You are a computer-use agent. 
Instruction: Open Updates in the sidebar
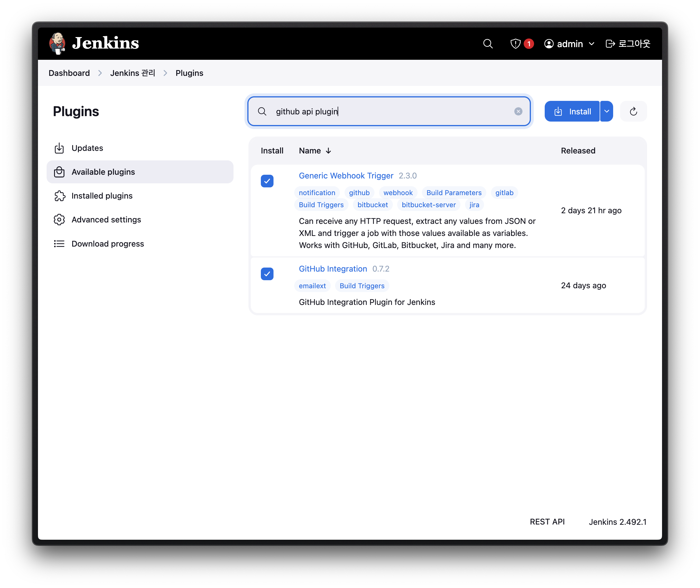(140, 148)
